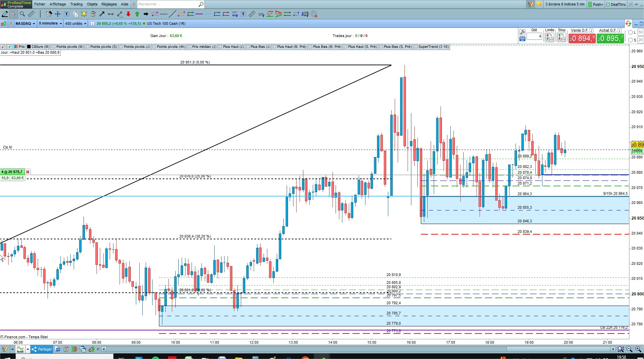This screenshot has width=644, height=359.
Task: Select the red down arrow drawing tool
Action: [128, 14]
